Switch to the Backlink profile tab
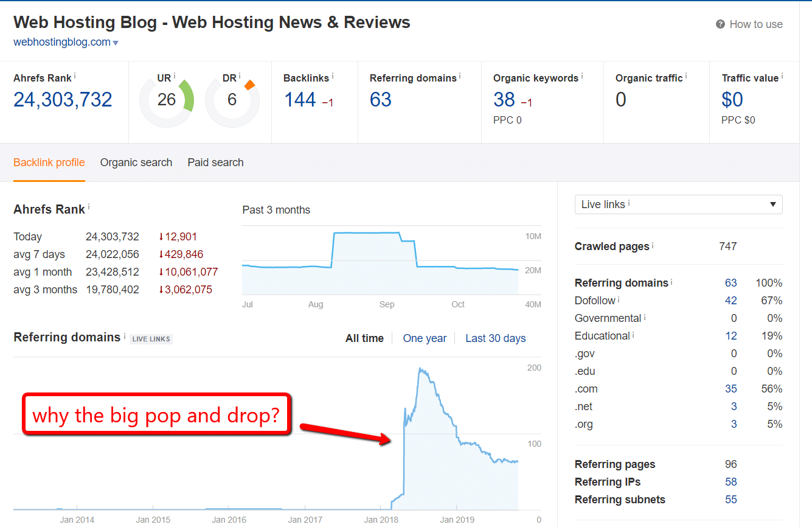The image size is (812, 527). tap(49, 162)
